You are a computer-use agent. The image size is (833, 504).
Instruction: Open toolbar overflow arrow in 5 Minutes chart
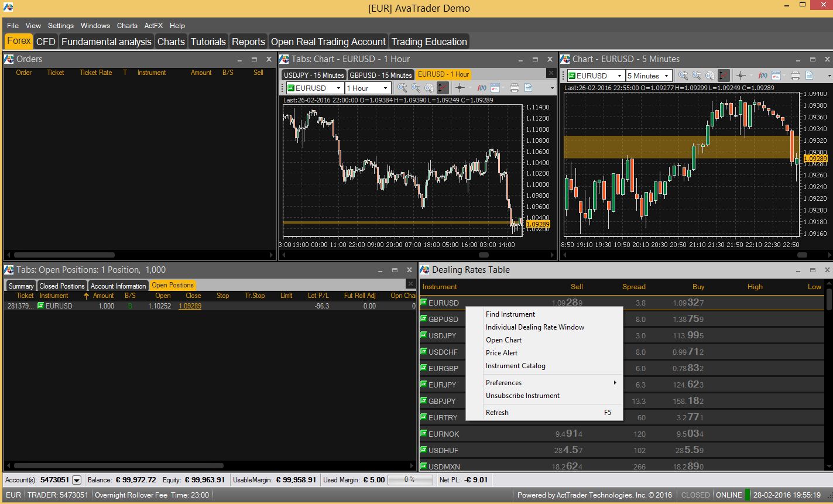point(830,76)
